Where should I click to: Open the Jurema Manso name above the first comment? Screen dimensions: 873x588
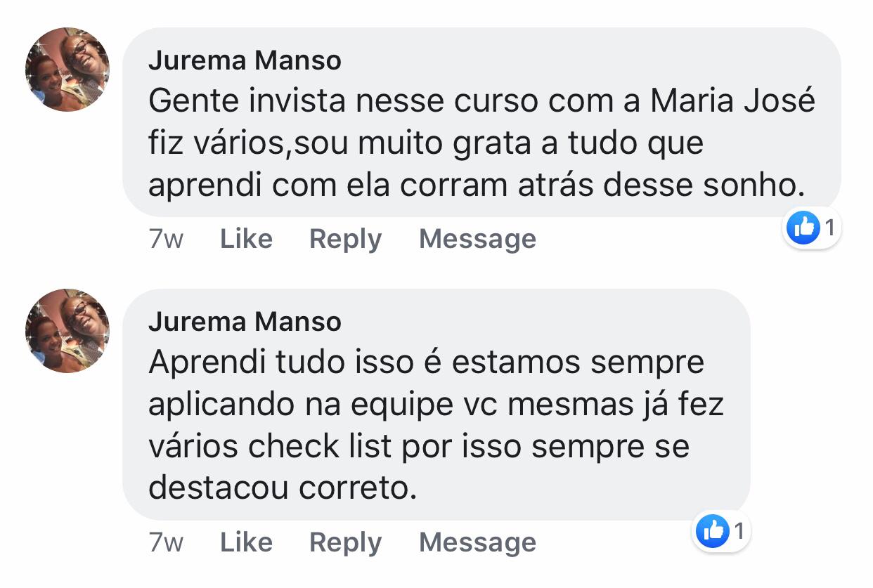point(245,60)
